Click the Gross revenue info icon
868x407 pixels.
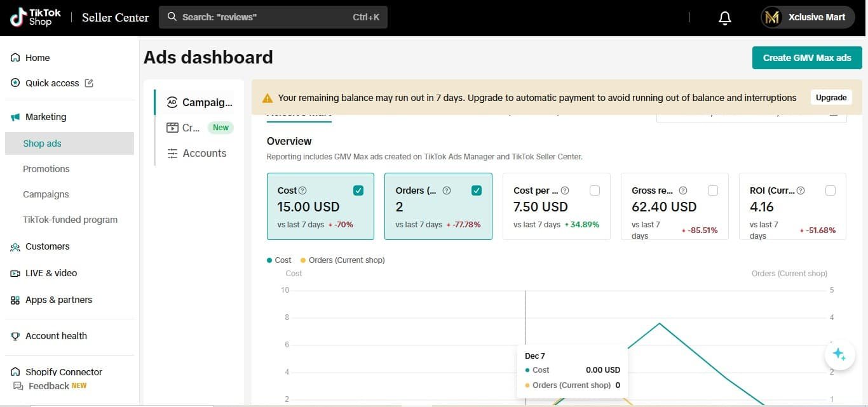pos(683,190)
